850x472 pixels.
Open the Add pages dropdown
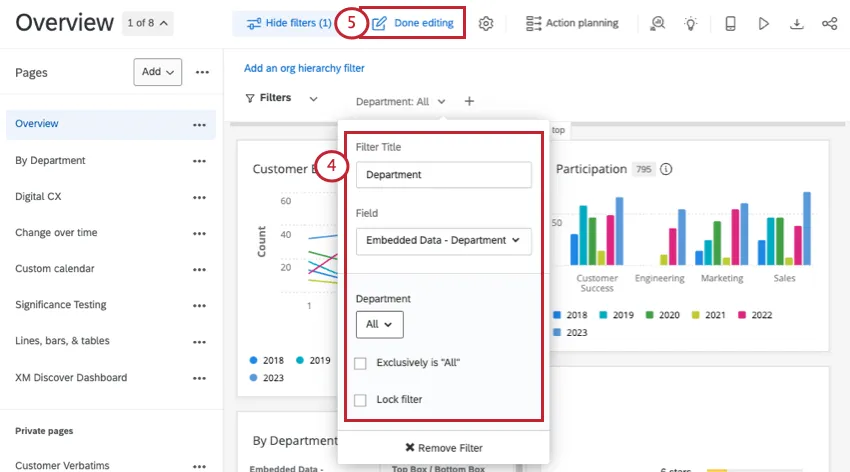[158, 72]
